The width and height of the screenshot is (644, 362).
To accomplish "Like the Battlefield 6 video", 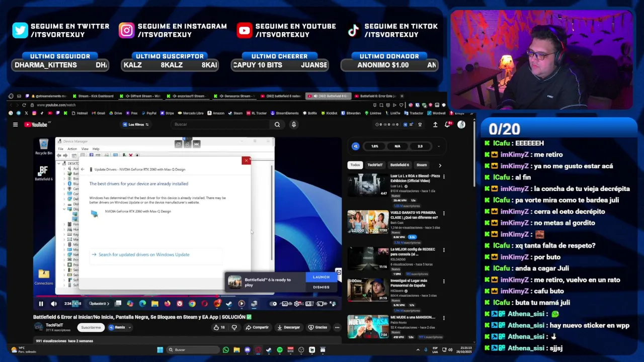I will pyautogui.click(x=219, y=327).
